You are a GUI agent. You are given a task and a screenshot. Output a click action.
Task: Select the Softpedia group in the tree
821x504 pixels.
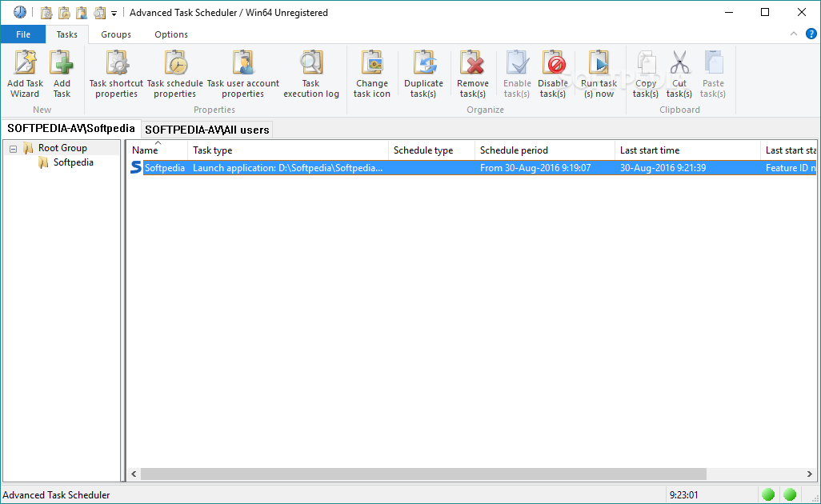(74, 162)
